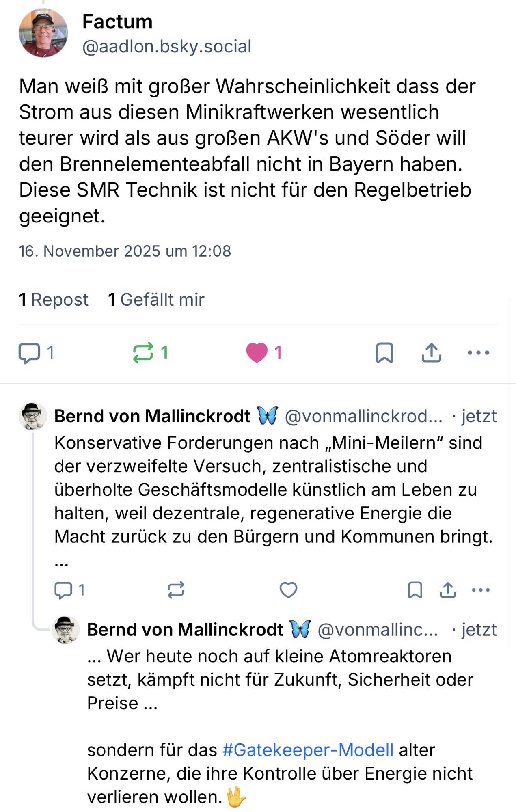This screenshot has height=812, width=516.
Task: Reply to Factum's main post
Action: (29, 352)
